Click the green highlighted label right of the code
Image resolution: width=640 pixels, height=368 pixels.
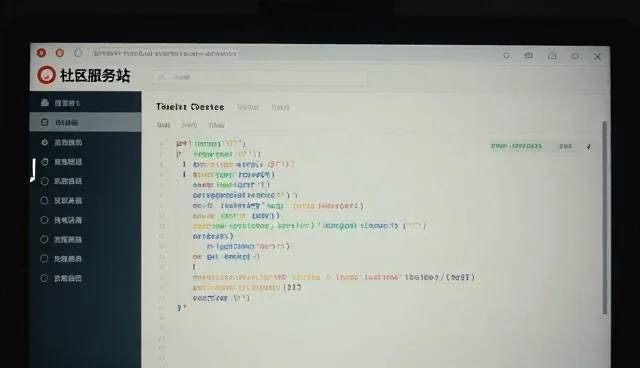(516, 146)
